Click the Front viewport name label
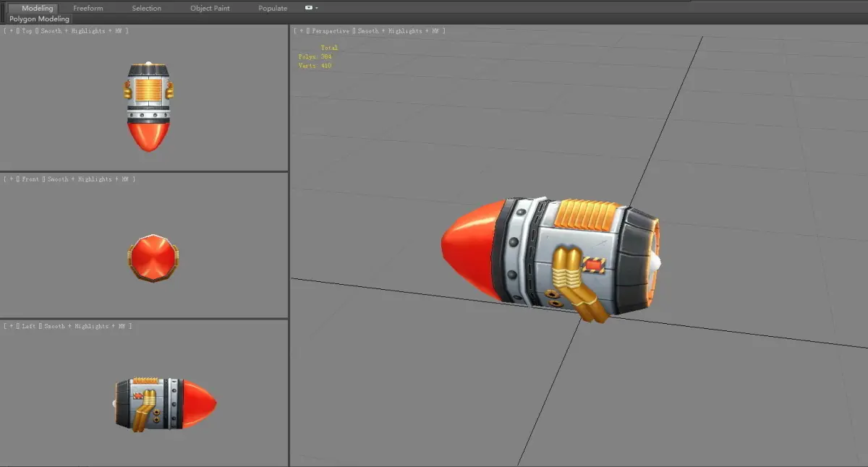The width and height of the screenshot is (868, 467). pos(30,179)
